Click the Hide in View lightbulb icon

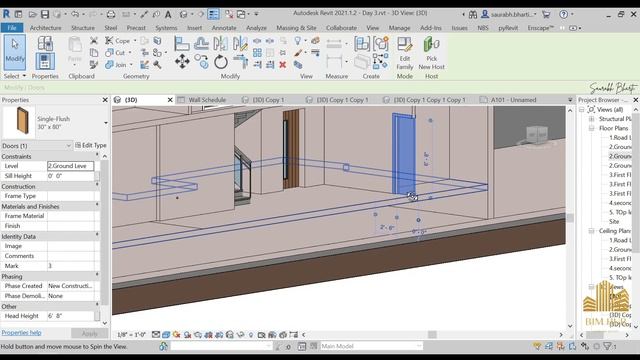[x=298, y=40]
